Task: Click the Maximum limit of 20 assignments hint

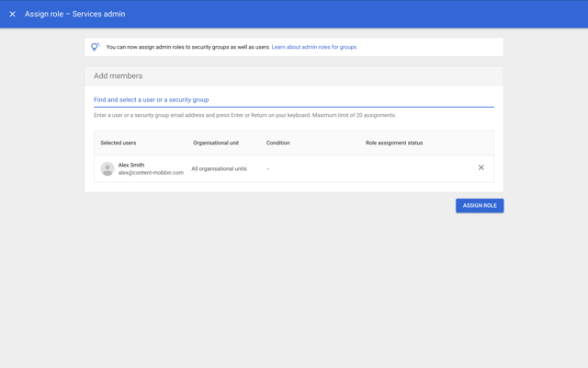Action: point(354,115)
